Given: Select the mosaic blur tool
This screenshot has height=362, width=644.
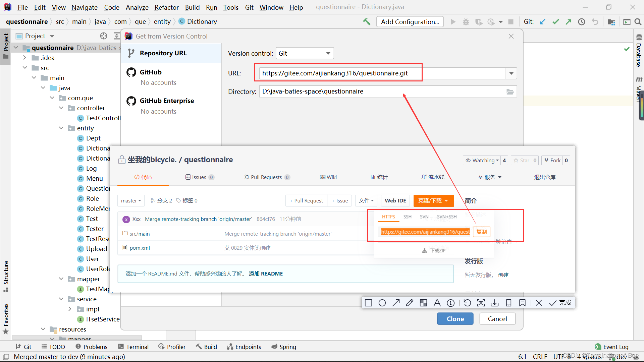Looking at the screenshot, I should [x=423, y=303].
